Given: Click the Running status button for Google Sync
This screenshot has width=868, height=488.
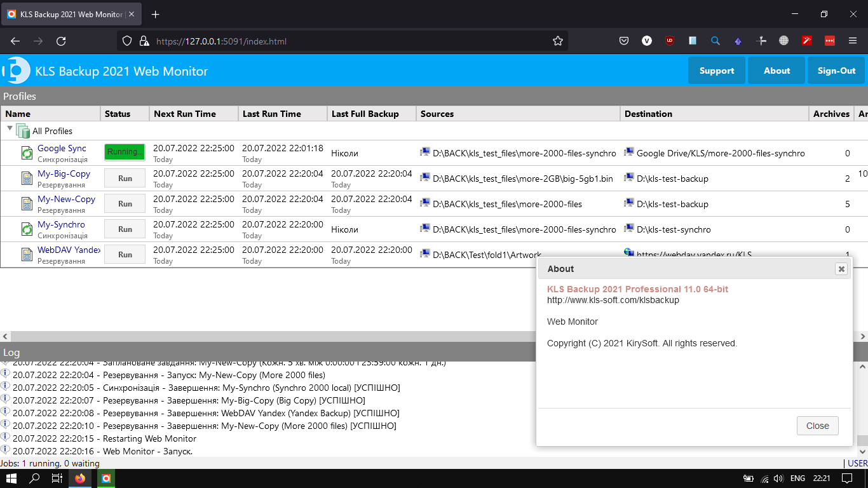Looking at the screenshot, I should (x=125, y=152).
